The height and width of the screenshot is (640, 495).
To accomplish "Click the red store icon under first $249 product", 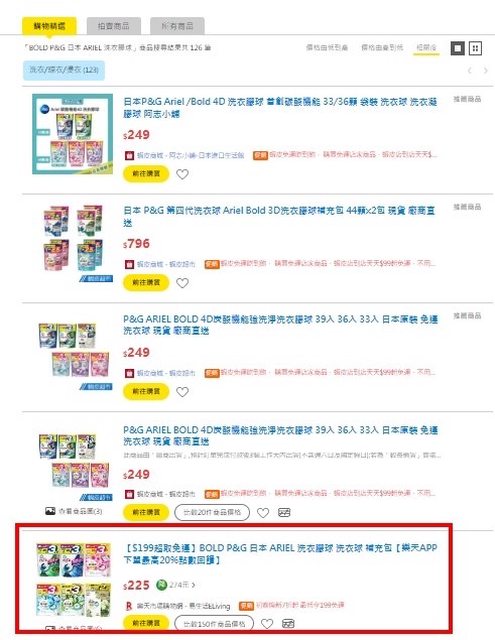I will coord(129,155).
